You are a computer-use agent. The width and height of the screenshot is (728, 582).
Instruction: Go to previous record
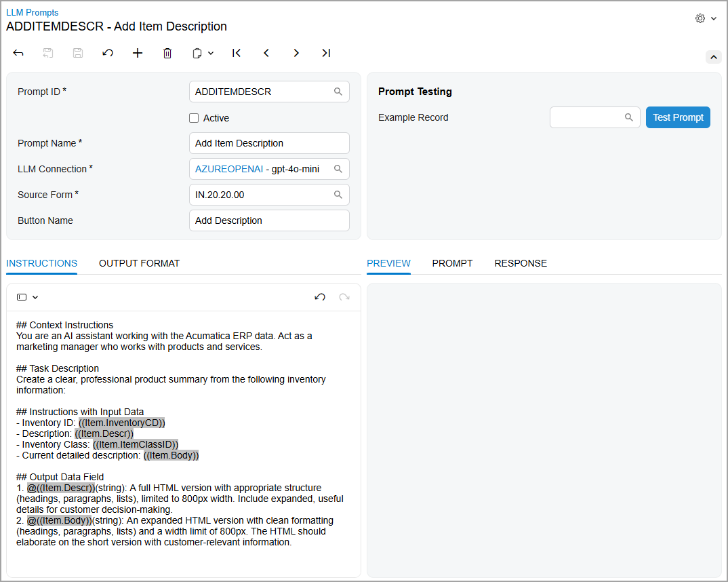click(x=266, y=53)
